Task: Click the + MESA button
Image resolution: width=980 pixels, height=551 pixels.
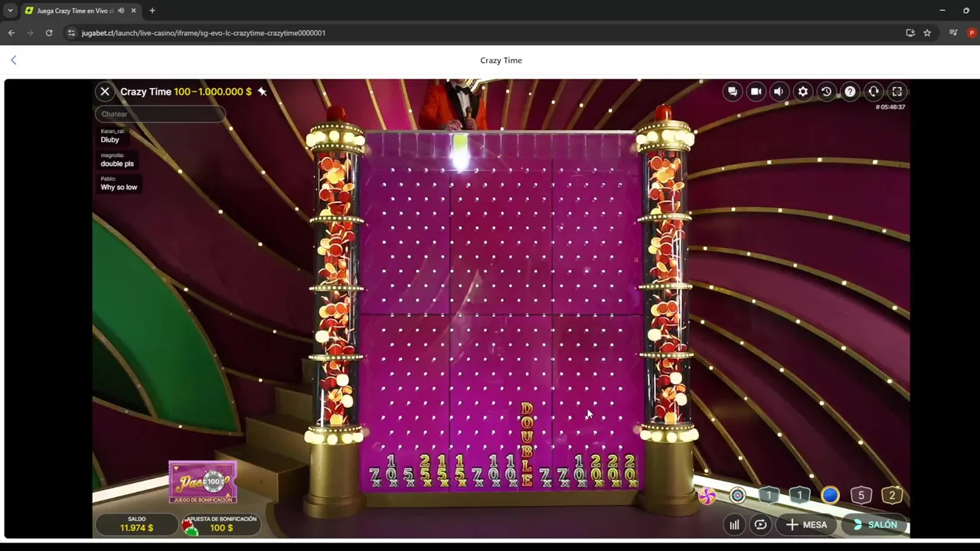Action: coord(806,524)
